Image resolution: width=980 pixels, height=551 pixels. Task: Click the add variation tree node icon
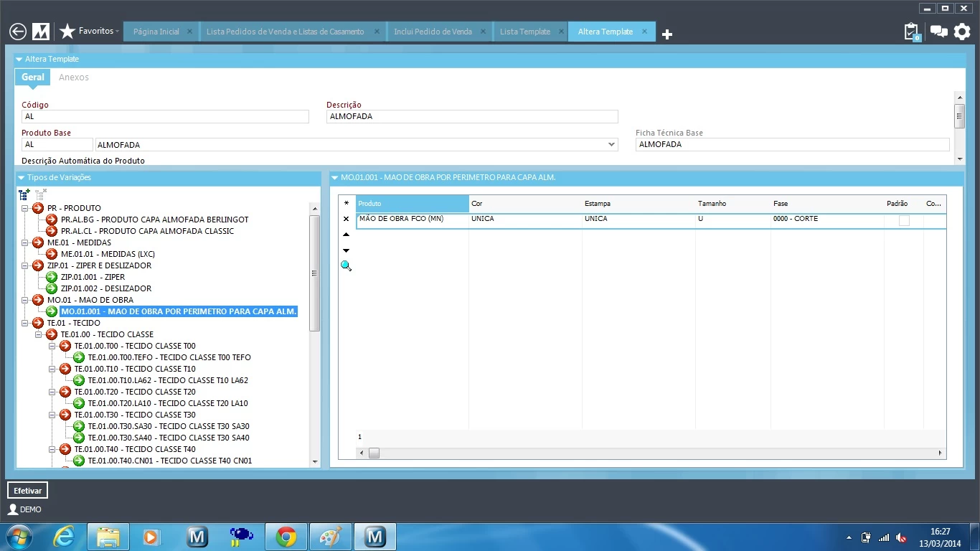pyautogui.click(x=24, y=194)
